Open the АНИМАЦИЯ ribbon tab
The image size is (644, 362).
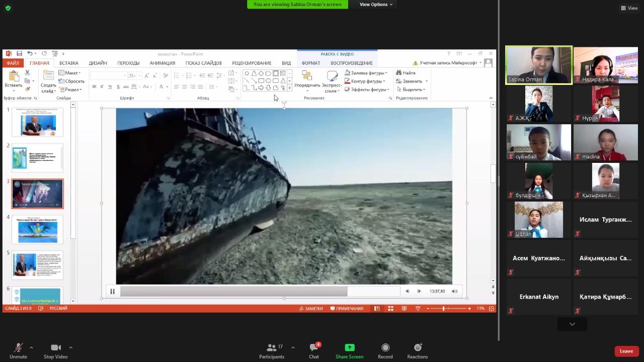tap(162, 63)
